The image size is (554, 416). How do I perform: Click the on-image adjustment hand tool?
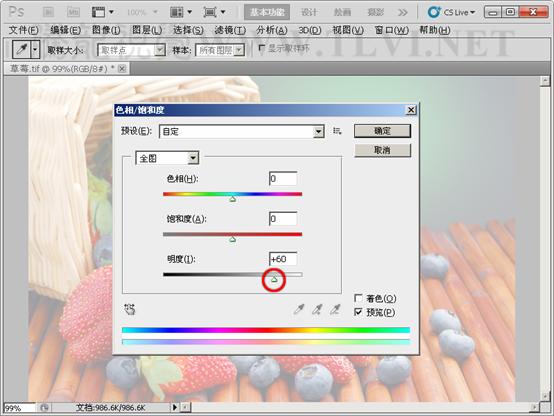pyautogui.click(x=130, y=309)
